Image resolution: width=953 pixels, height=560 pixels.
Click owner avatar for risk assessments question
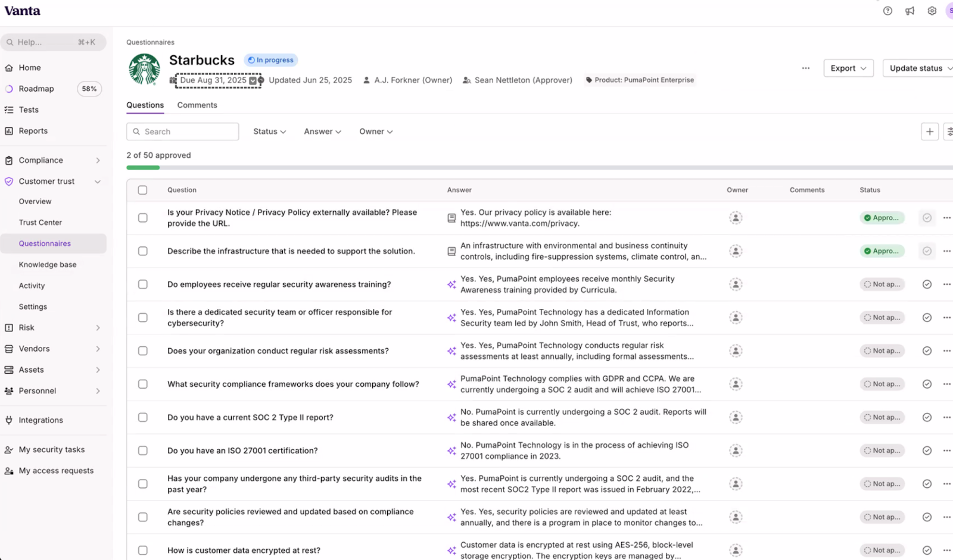736,351
